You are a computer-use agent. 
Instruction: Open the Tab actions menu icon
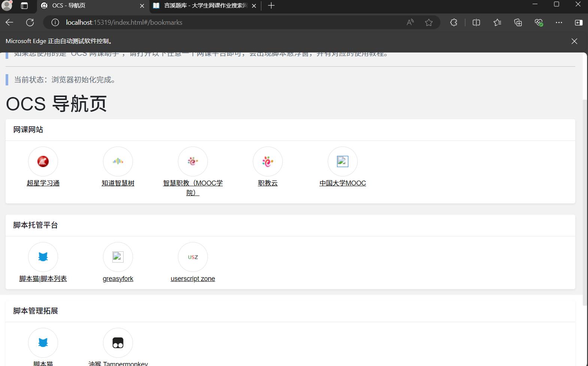(x=24, y=6)
